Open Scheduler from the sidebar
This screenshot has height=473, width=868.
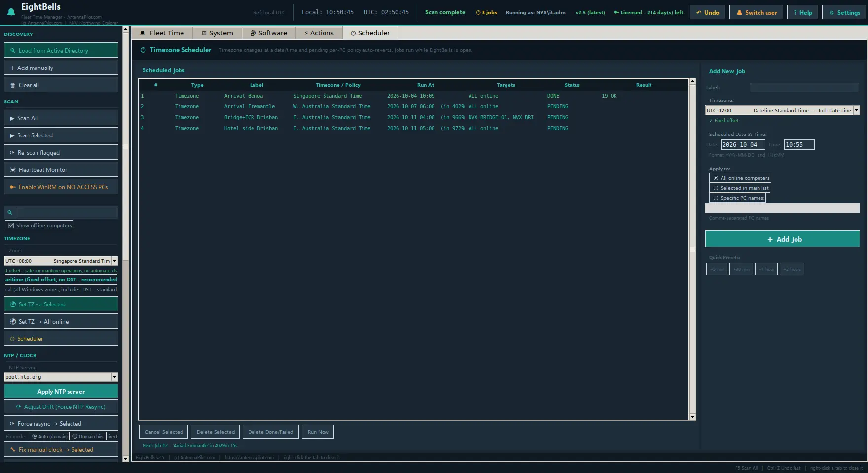coord(61,338)
